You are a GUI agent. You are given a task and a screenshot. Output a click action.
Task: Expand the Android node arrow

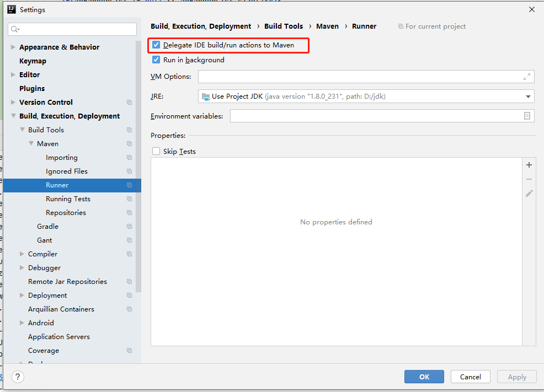tap(22, 323)
